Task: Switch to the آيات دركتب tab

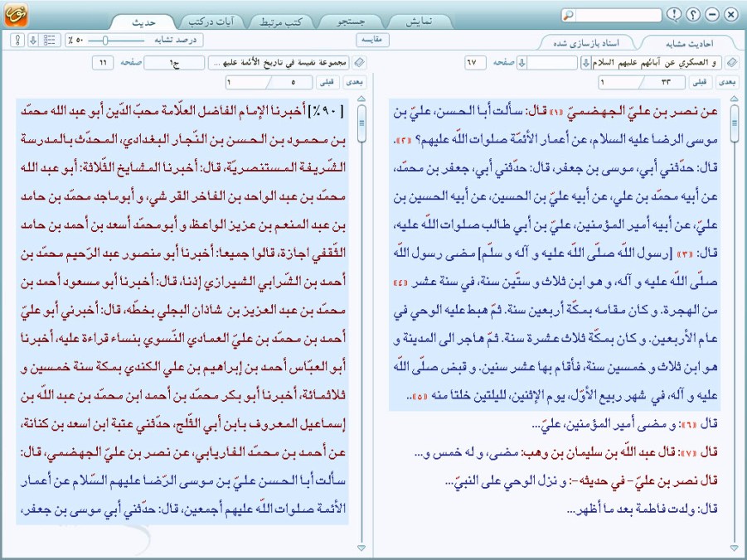Action: [212, 22]
